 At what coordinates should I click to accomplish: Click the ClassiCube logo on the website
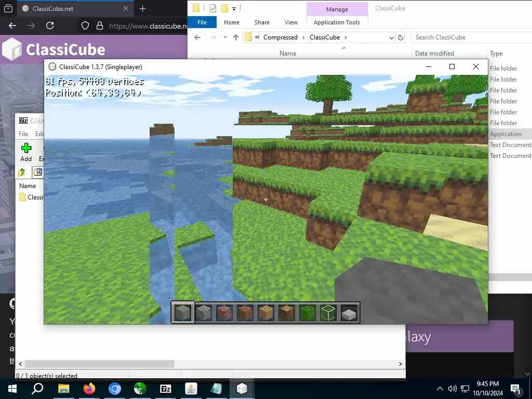pos(54,49)
